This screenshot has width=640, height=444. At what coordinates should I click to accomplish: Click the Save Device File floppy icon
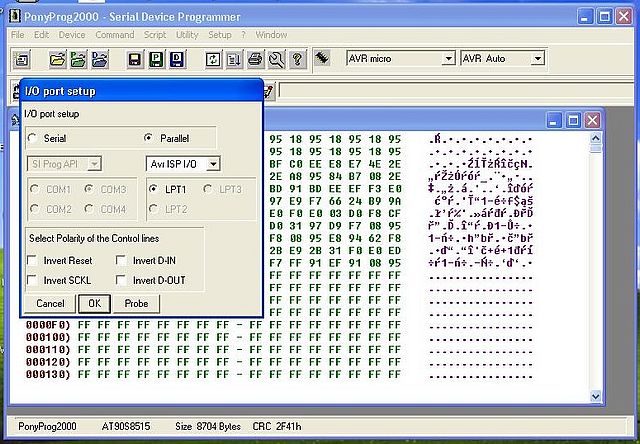(x=135, y=60)
